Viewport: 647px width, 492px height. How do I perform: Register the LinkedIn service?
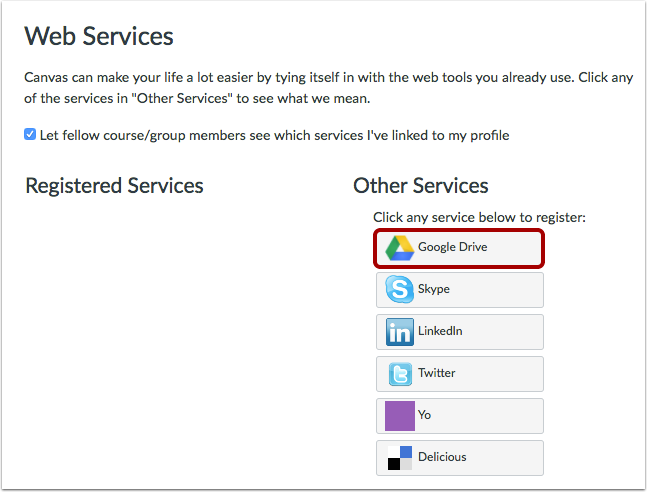coord(460,332)
